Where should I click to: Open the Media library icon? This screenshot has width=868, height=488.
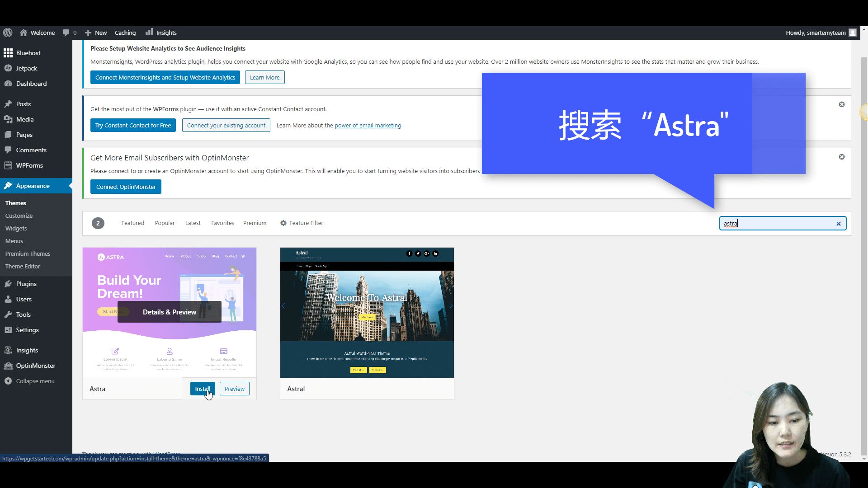click(8, 119)
